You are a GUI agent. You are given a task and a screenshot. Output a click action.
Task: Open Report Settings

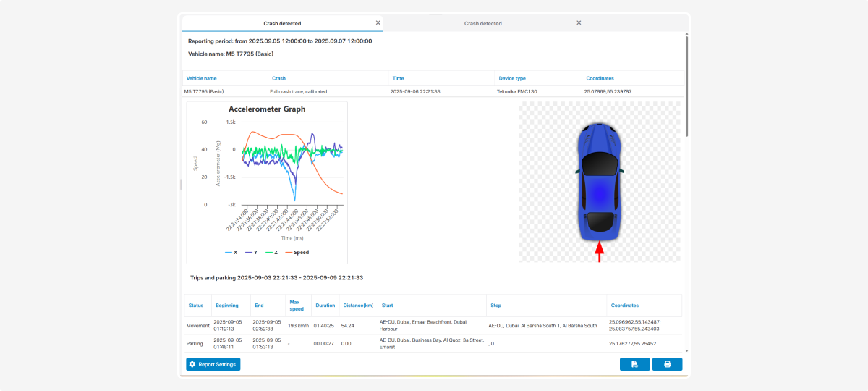[x=213, y=364]
